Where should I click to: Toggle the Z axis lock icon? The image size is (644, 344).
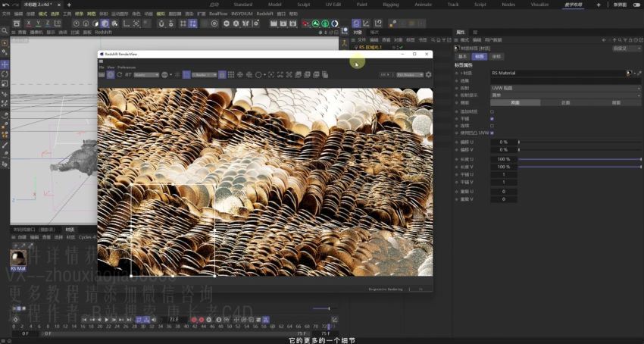click(48, 23)
